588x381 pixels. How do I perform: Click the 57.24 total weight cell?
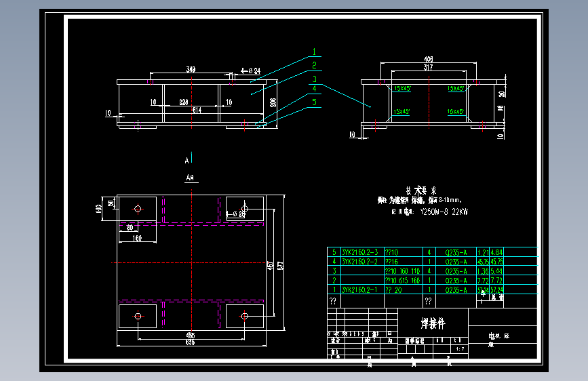coord(497,289)
